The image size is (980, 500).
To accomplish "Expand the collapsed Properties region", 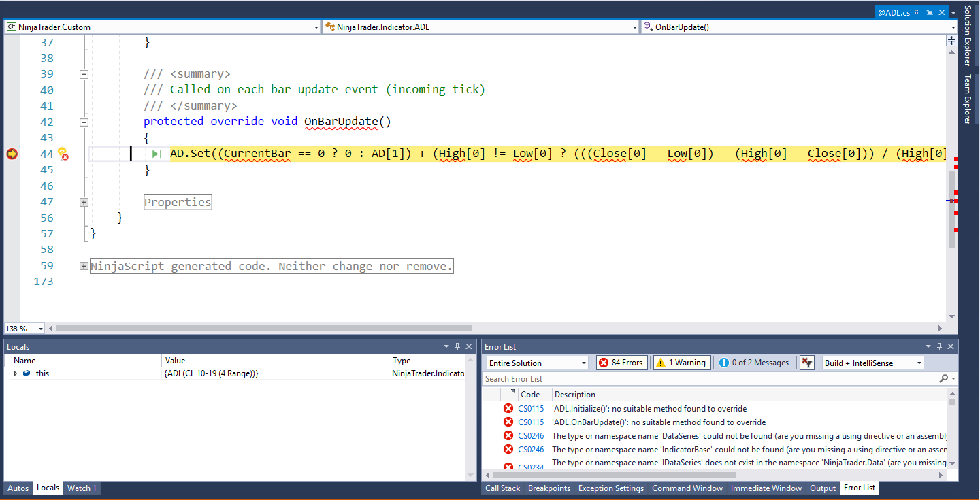I will click(x=84, y=202).
